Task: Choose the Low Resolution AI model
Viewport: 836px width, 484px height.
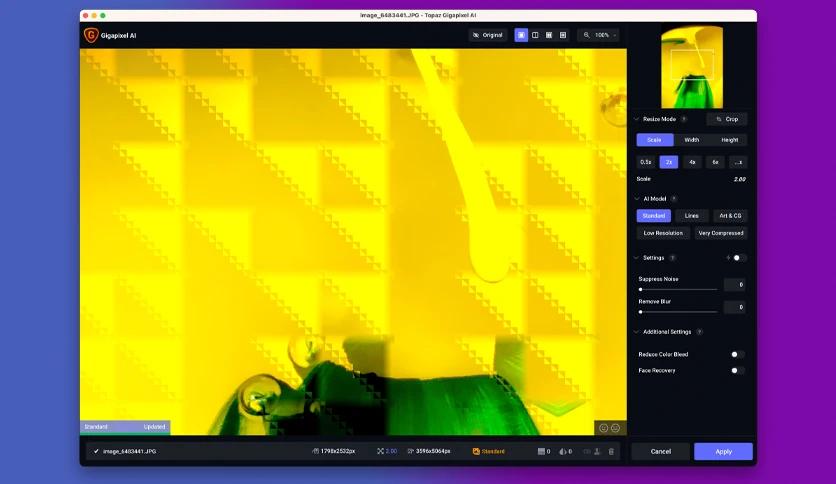Action: pyautogui.click(x=663, y=233)
